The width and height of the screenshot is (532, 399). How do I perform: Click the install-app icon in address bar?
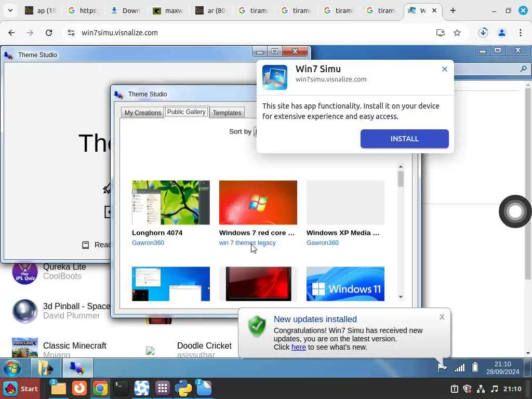tap(440, 33)
